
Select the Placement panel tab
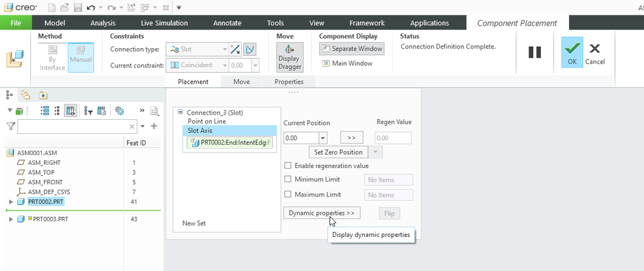[193, 82]
